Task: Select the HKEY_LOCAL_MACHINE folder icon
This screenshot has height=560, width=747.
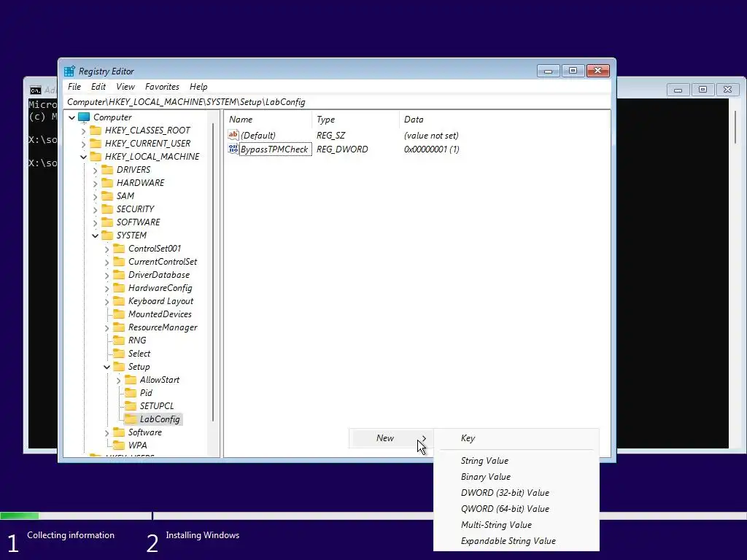Action: [x=96, y=156]
